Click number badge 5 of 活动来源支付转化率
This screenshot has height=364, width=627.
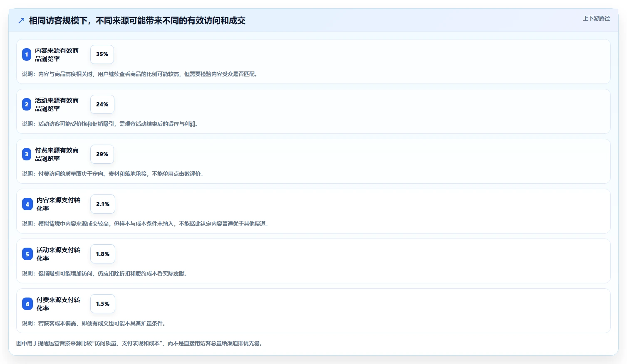click(27, 254)
